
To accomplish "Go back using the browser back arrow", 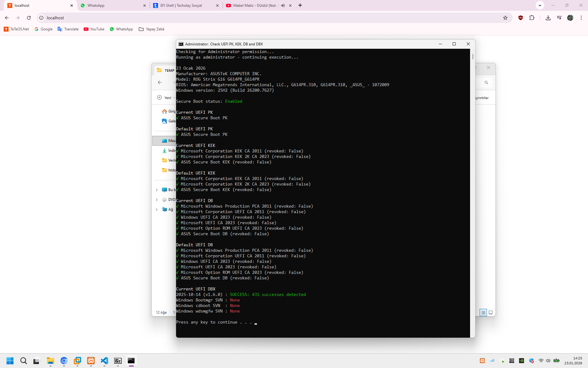I will (7, 18).
